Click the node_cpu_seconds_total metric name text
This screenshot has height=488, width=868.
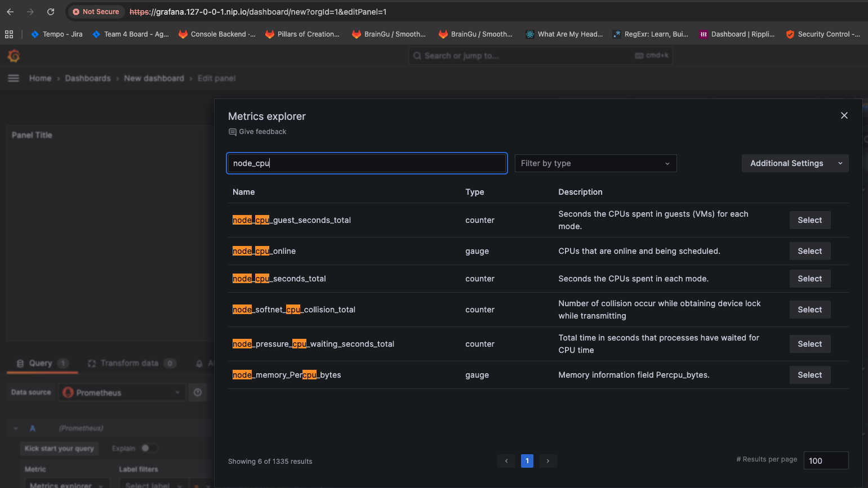point(279,279)
